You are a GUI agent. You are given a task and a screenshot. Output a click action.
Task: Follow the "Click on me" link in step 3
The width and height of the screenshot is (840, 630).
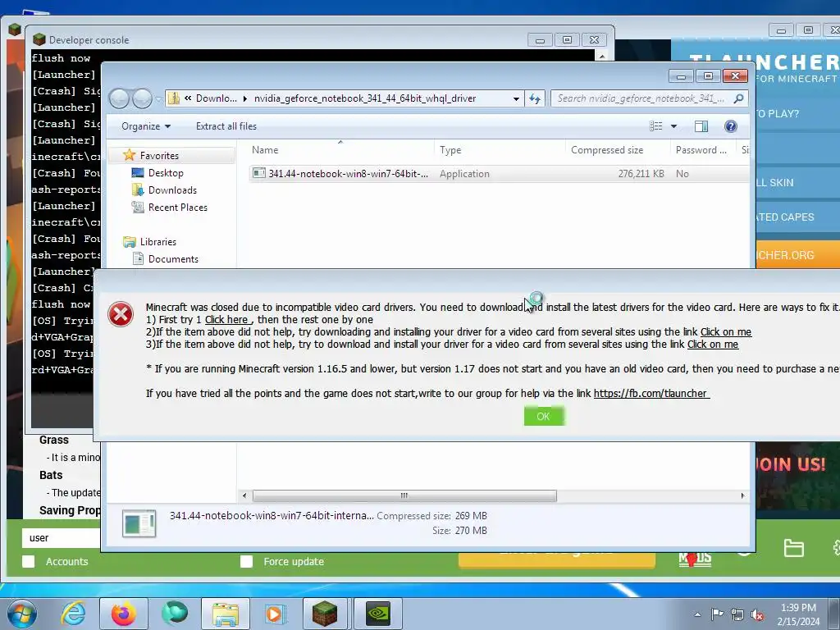[x=713, y=345]
